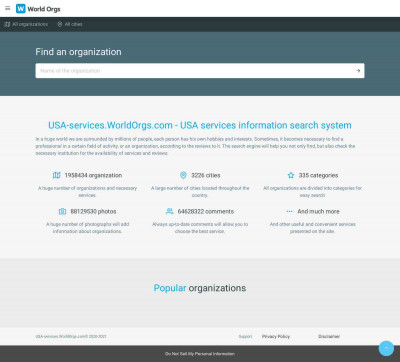Click the Popular organizations heading

[200, 288]
